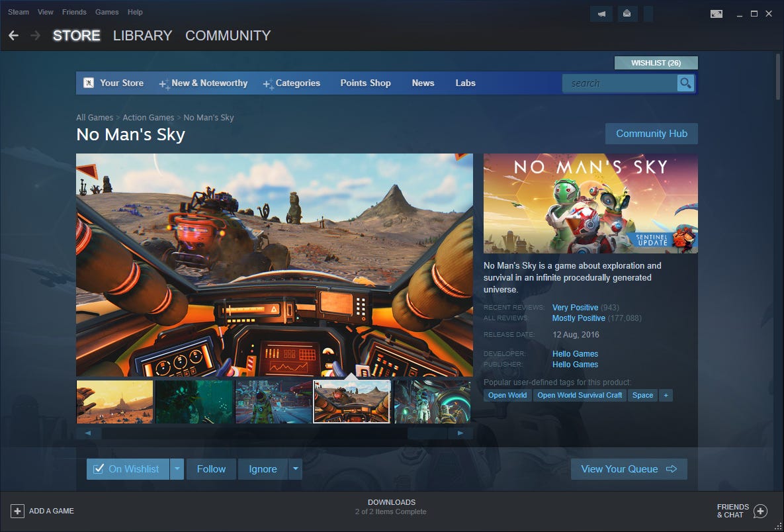Click the Space tag
Image resolution: width=784 pixels, height=532 pixels.
pyautogui.click(x=642, y=395)
